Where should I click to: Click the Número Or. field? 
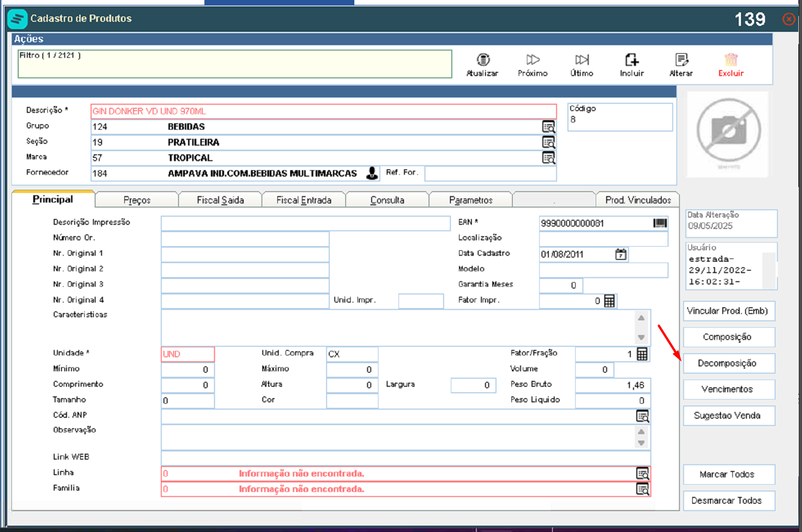click(245, 238)
